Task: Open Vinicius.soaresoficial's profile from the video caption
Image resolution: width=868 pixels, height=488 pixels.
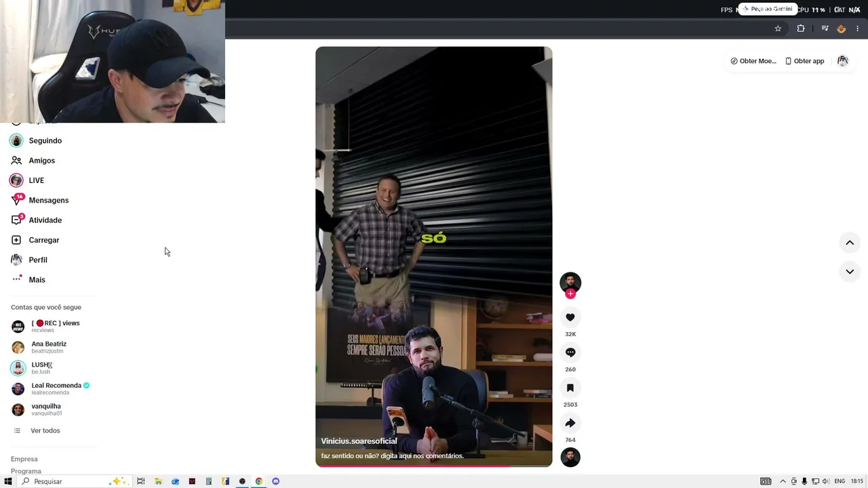Action: pyautogui.click(x=359, y=441)
